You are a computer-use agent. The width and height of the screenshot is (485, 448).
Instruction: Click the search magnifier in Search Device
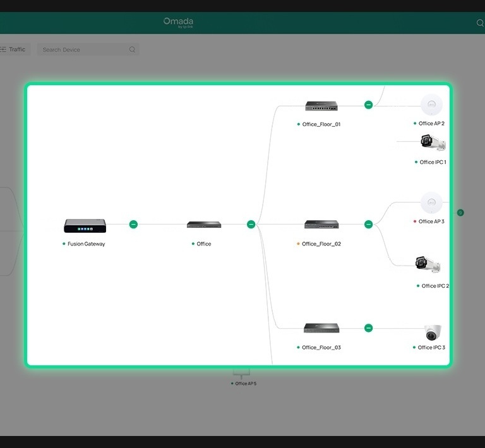click(x=132, y=49)
